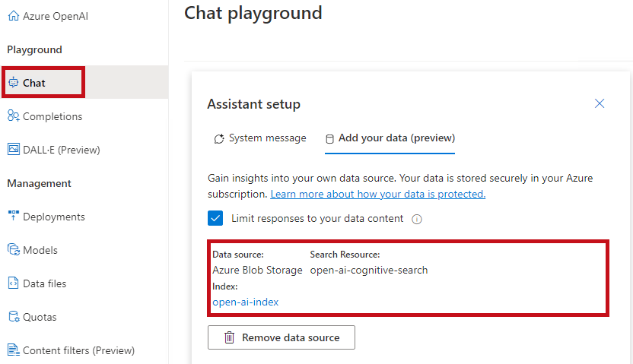Click the System message refresh icon

tap(219, 138)
